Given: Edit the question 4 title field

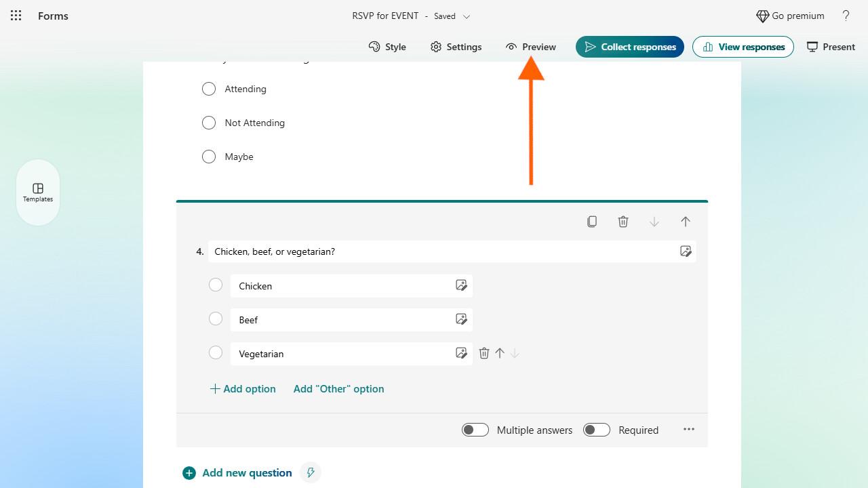Looking at the screenshot, I should point(441,251).
